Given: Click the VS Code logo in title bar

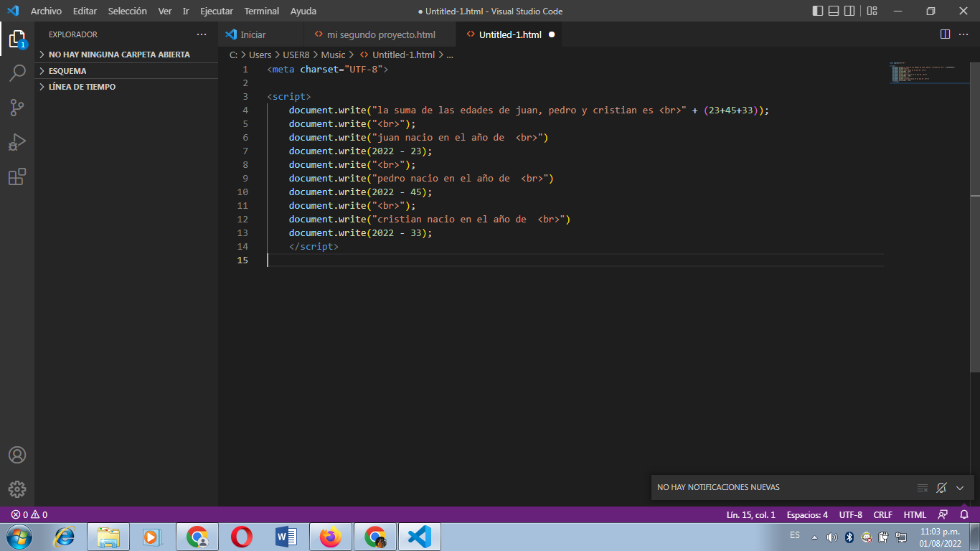Looking at the screenshot, I should (13, 11).
